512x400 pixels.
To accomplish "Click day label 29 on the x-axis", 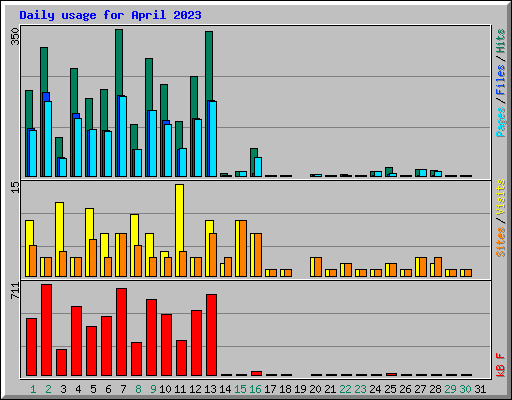I will click(450, 389).
